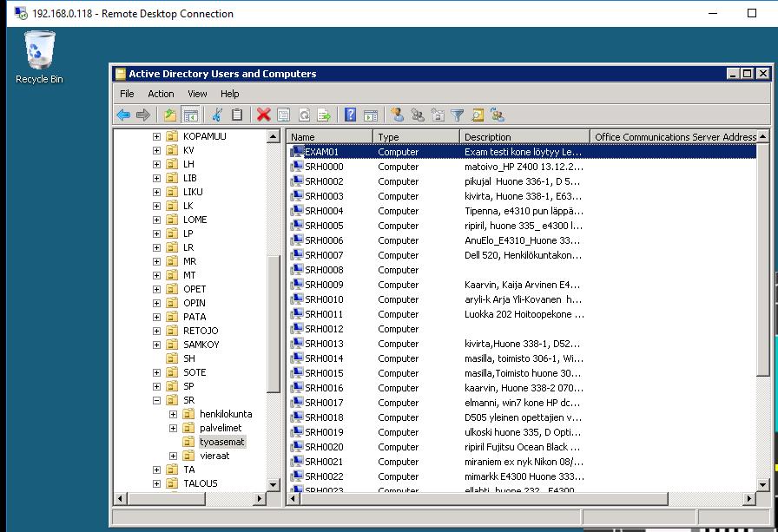The height and width of the screenshot is (532, 778).
Task: Expand the TALOUS tree node
Action: [x=157, y=483]
